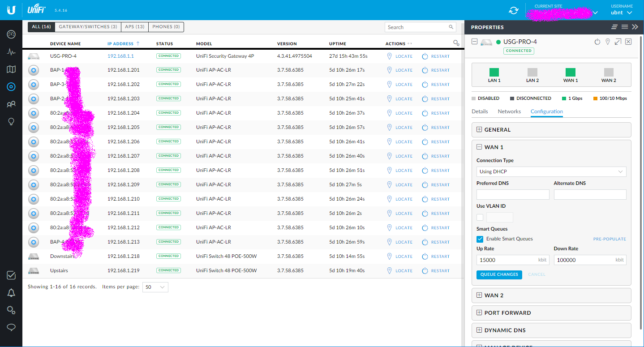644x347 pixels.
Task: Open the Settings gears icon in sidebar
Action: tap(11, 310)
